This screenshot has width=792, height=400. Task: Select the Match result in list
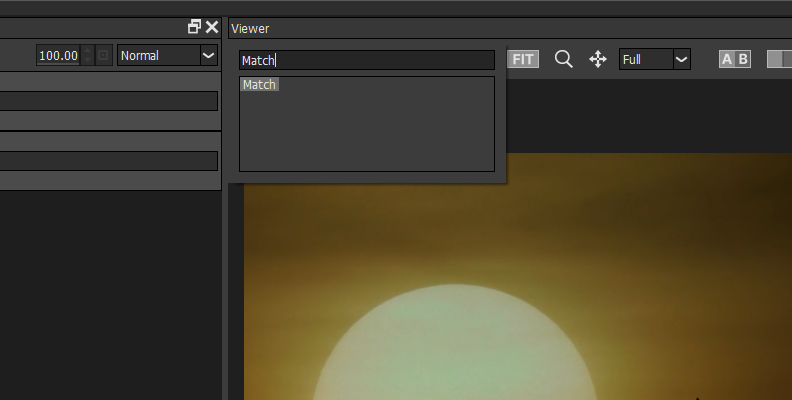pyautogui.click(x=259, y=85)
